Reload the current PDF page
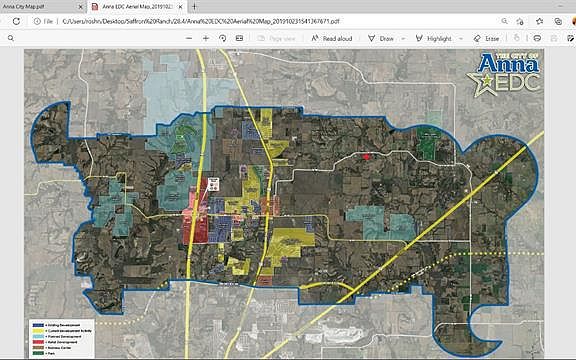Image resolution: width=576 pixels, height=360 pixels. [16, 21]
